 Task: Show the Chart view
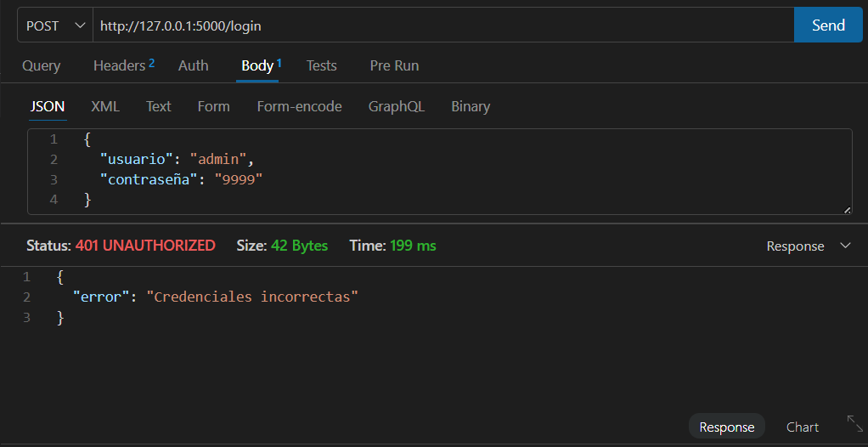pyautogui.click(x=802, y=427)
